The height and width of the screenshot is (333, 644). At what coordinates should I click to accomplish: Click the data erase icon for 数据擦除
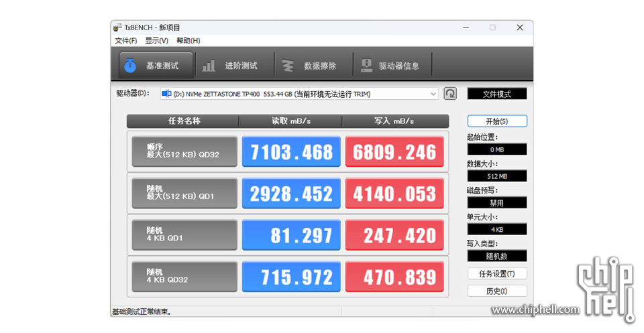(288, 66)
